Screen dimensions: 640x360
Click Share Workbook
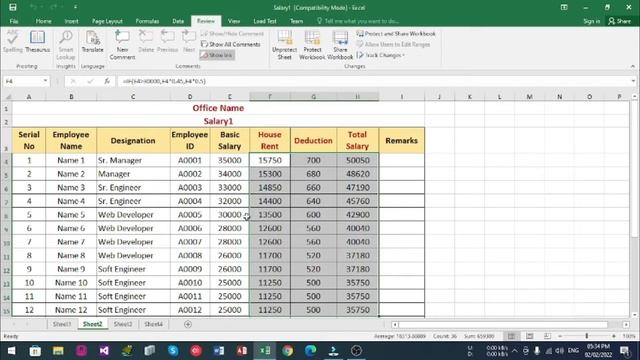[x=340, y=45]
